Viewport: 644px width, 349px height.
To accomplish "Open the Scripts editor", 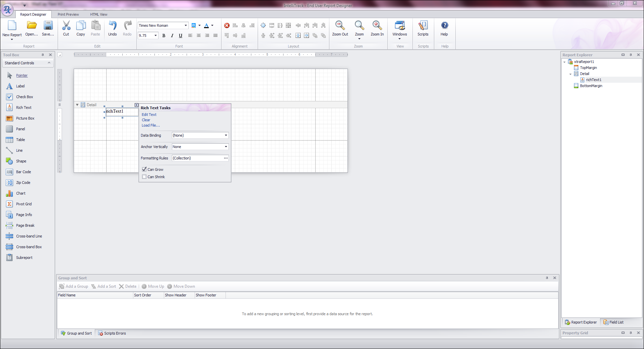I will [x=423, y=28].
